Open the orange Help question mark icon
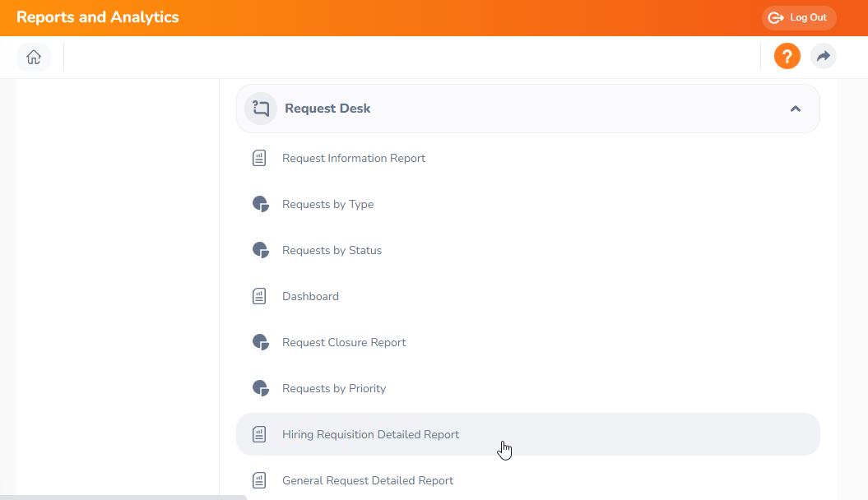This screenshot has width=868, height=500. [x=787, y=57]
